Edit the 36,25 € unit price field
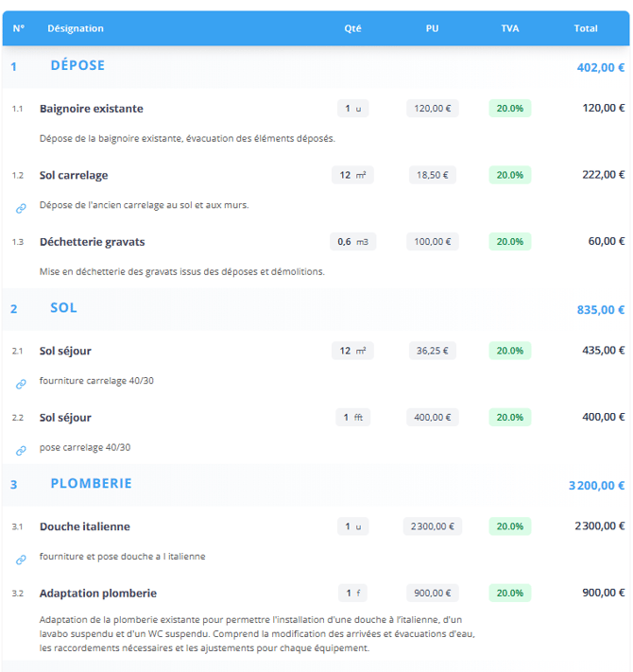The image size is (633, 672). (432, 351)
